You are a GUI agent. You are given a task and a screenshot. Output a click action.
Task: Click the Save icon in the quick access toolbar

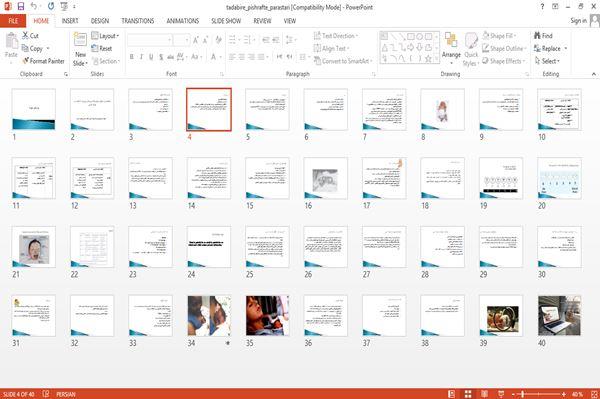point(21,7)
